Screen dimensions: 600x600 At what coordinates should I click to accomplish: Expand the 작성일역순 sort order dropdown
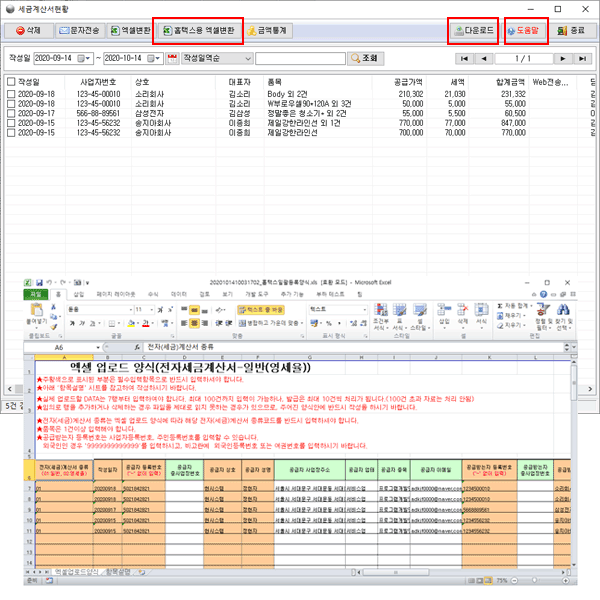coord(248,59)
